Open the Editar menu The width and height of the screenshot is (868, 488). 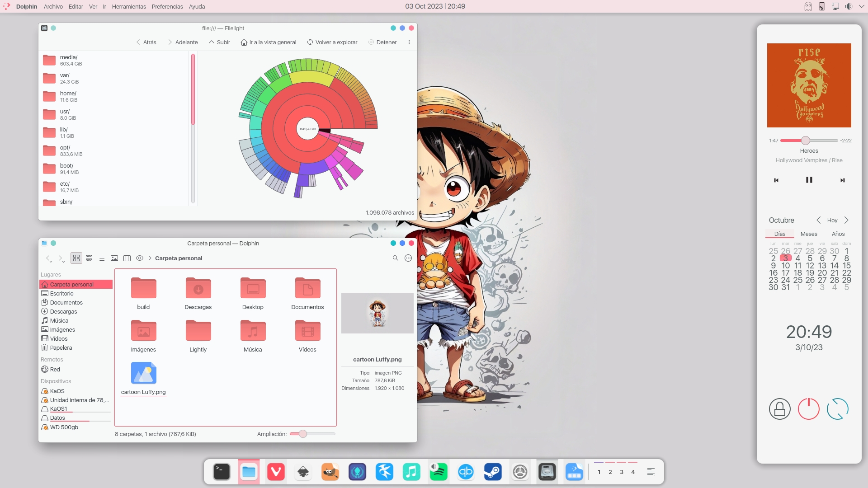coord(75,6)
